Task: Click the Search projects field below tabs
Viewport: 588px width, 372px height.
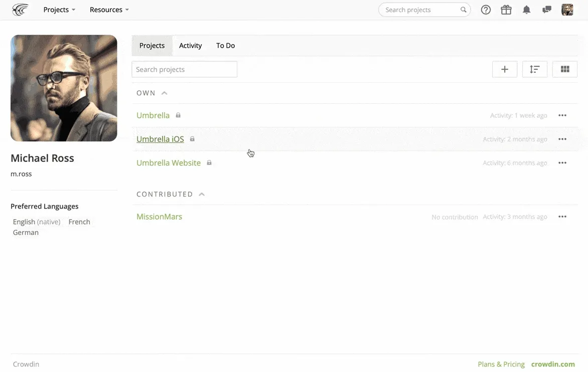Action: (184, 69)
